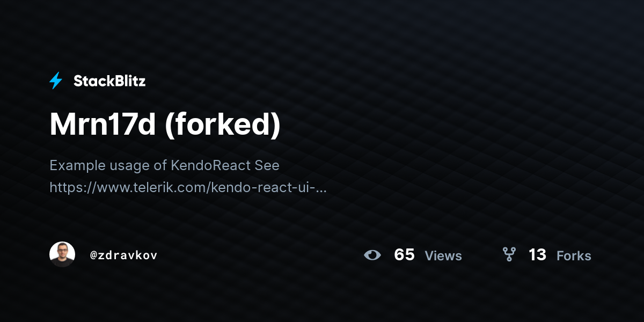Click the word KendoReact in description
The image size is (644, 322).
211,165
